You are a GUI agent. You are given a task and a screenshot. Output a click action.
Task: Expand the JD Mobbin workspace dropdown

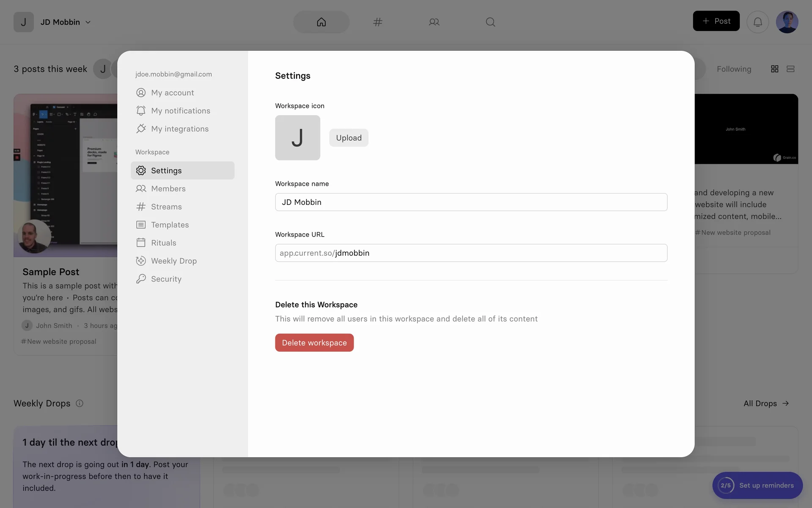click(66, 22)
